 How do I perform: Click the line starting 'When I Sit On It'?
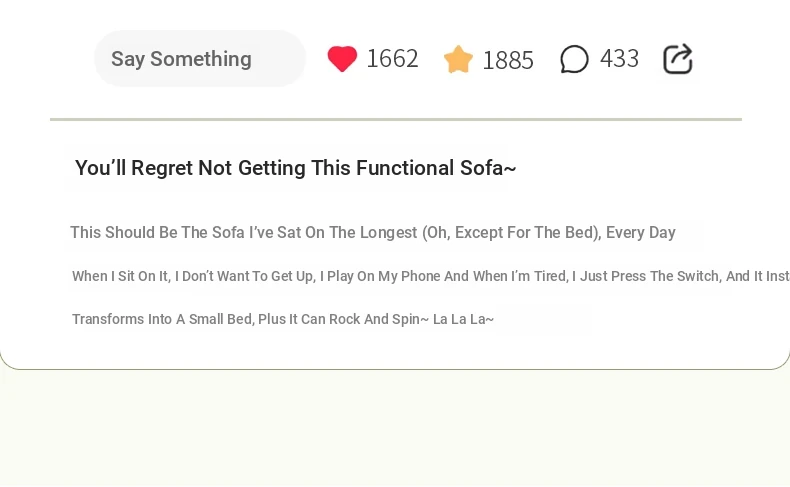431,276
